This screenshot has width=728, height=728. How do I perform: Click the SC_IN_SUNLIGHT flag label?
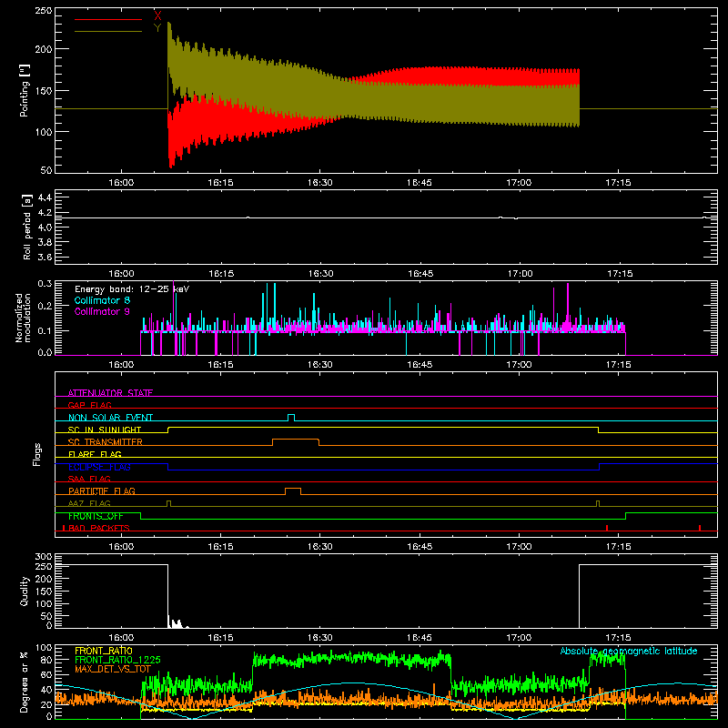point(105,430)
